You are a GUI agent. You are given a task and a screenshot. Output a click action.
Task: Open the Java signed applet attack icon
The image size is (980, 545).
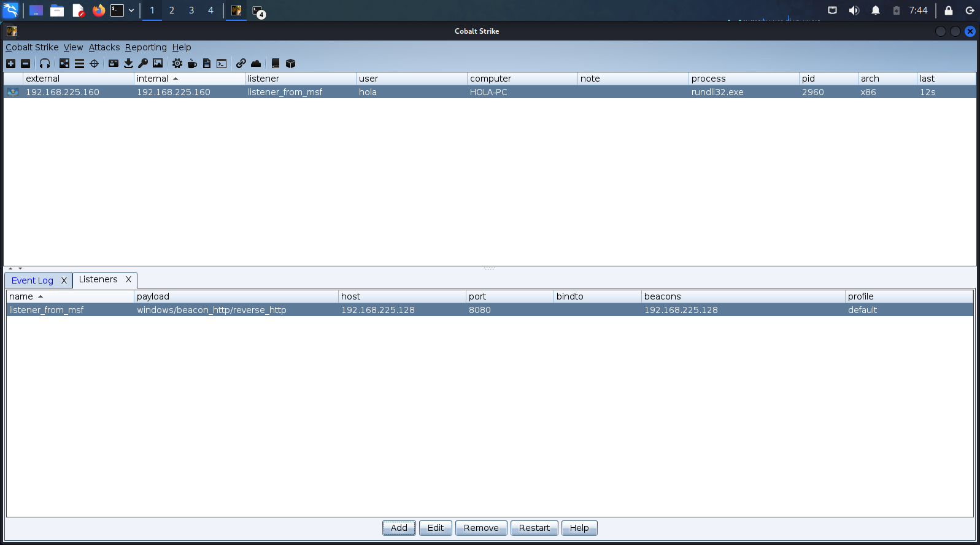coord(192,63)
